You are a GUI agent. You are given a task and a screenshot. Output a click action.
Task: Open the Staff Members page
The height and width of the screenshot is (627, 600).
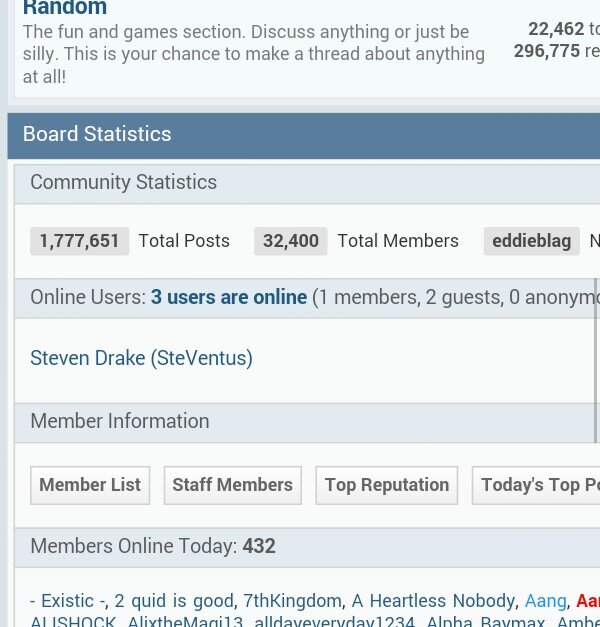point(232,485)
